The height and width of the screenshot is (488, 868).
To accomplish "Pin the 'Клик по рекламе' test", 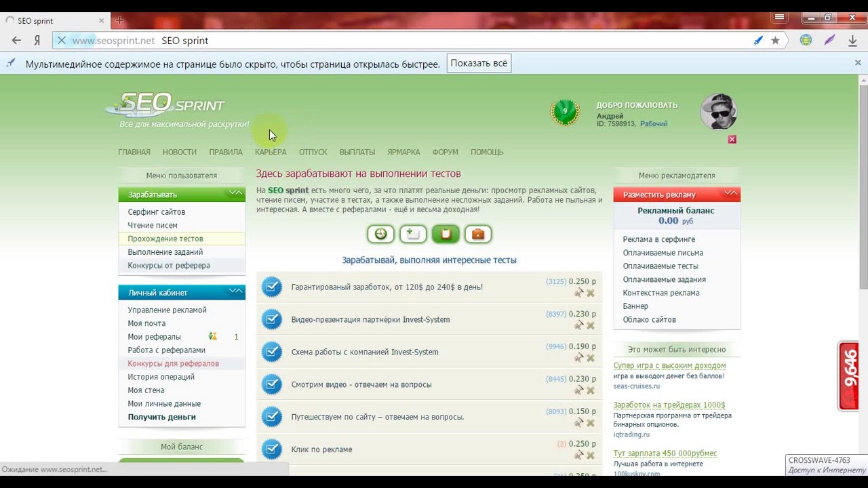I will click(x=578, y=455).
